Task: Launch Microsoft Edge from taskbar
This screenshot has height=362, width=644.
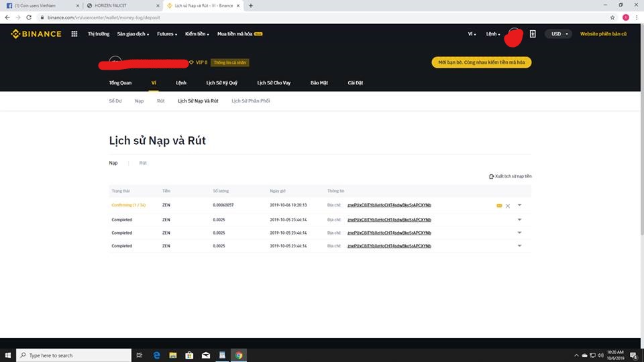Action: [156, 355]
